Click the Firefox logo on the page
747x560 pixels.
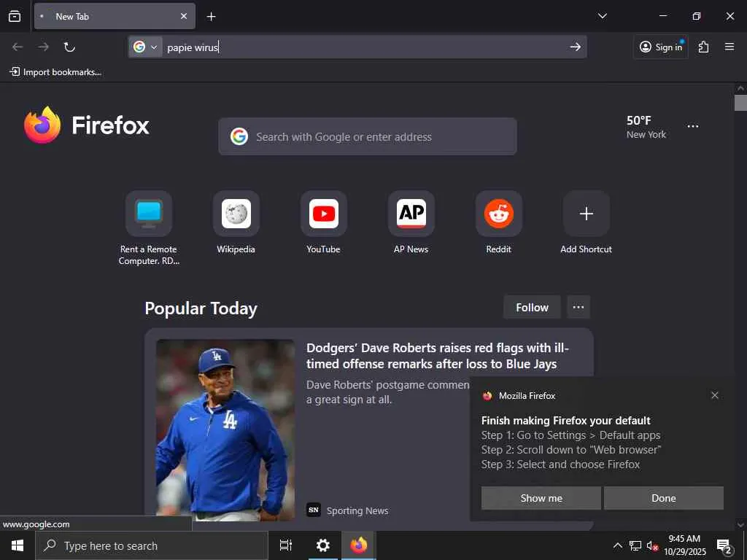(86, 125)
